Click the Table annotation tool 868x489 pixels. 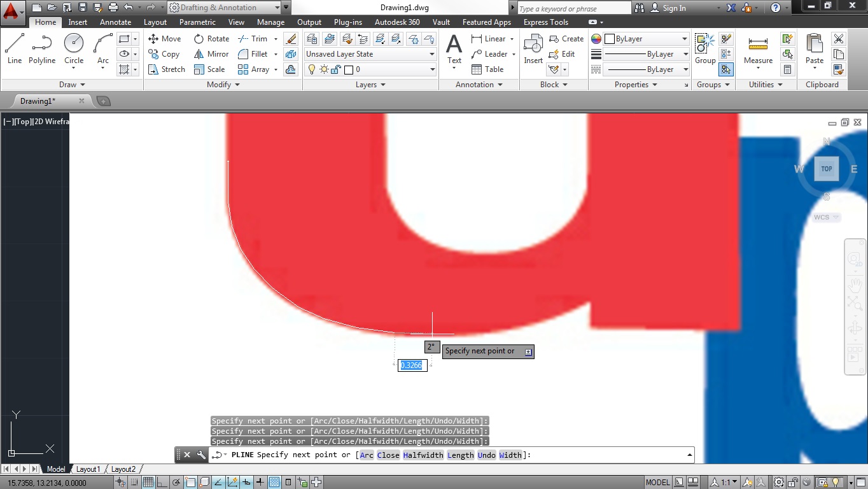coord(487,69)
